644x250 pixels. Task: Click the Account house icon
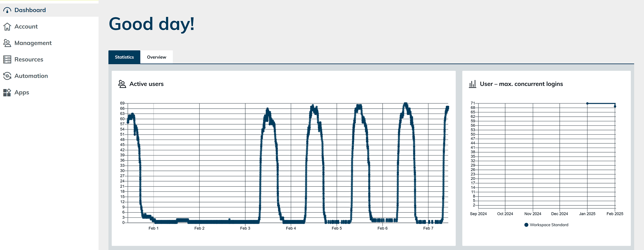[x=7, y=26]
